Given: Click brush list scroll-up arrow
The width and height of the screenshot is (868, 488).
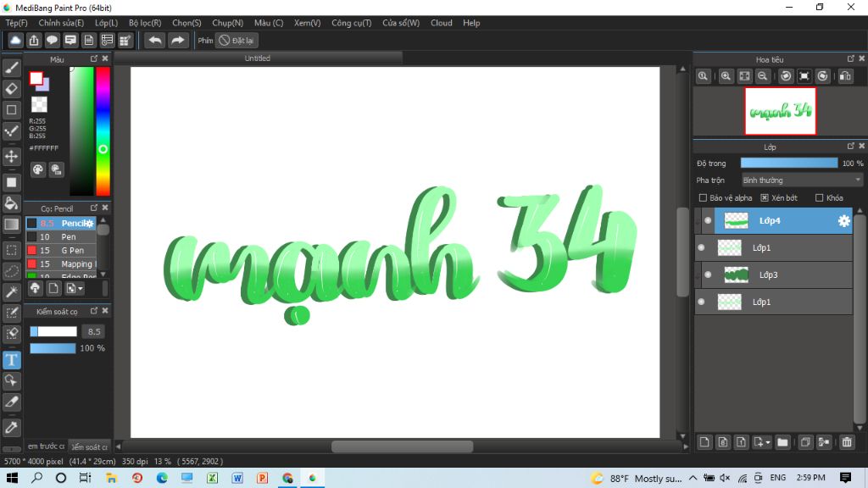Looking at the screenshot, I should 103,220.
